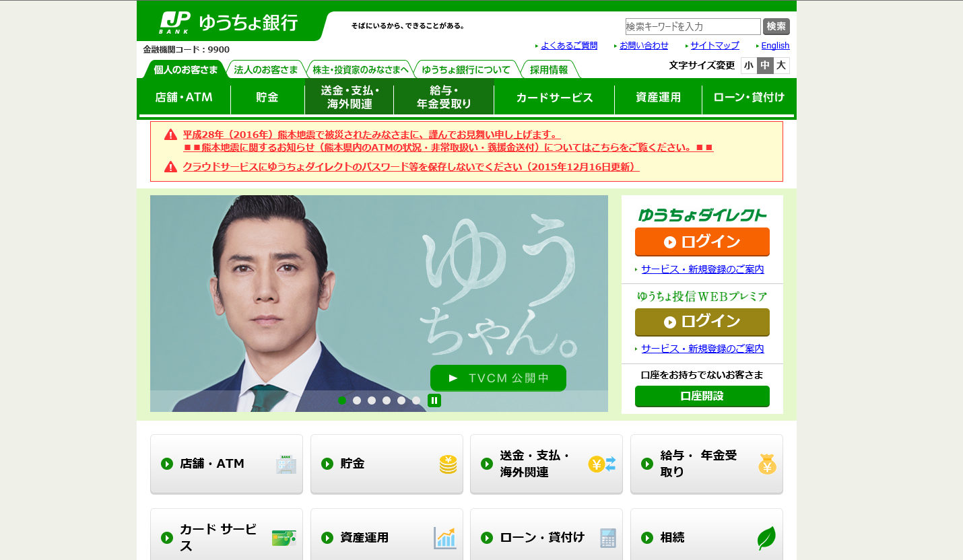Click the red warning icon beside the 熊本地震 notice
Image resolution: width=963 pixels, height=560 pixels.
coord(170,135)
